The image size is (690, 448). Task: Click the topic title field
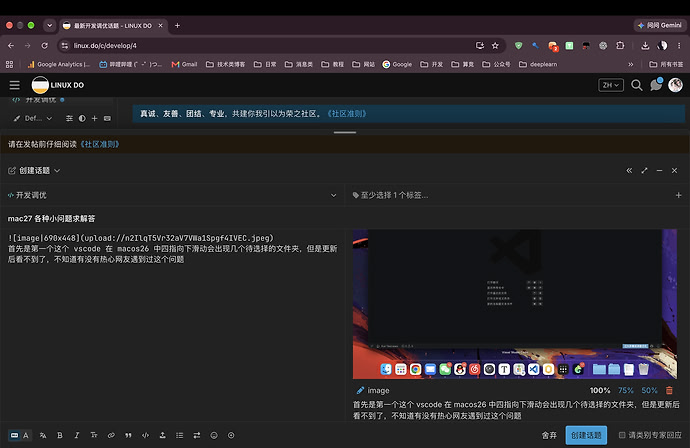345,218
